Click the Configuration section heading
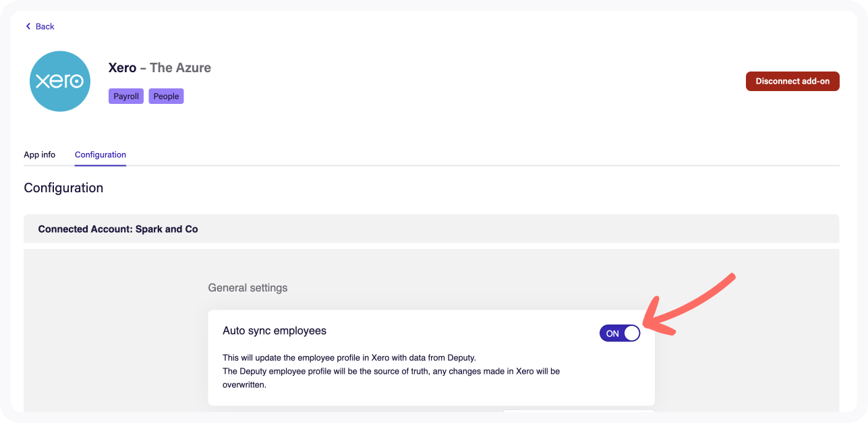This screenshot has height=423, width=868. (x=63, y=188)
